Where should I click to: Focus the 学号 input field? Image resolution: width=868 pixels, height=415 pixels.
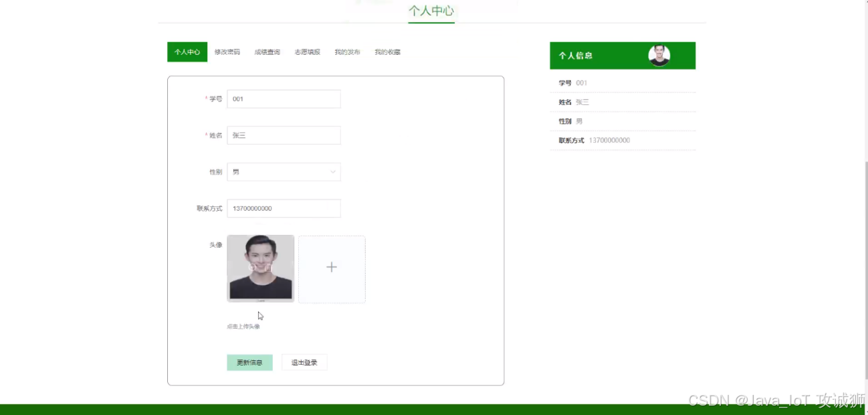coord(284,99)
